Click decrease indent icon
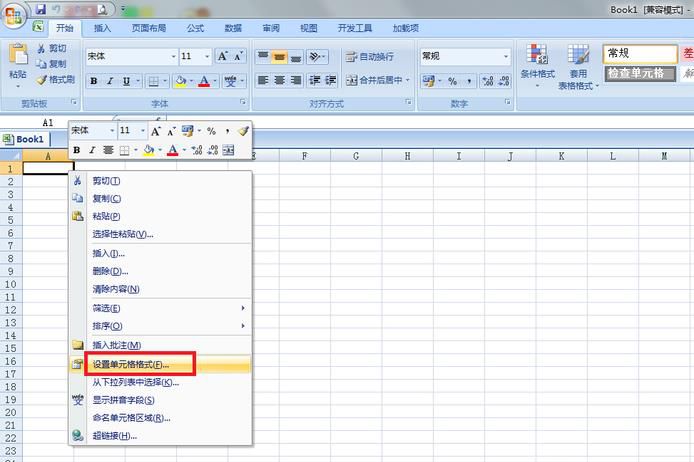The width and height of the screenshot is (694, 462). coord(315,81)
